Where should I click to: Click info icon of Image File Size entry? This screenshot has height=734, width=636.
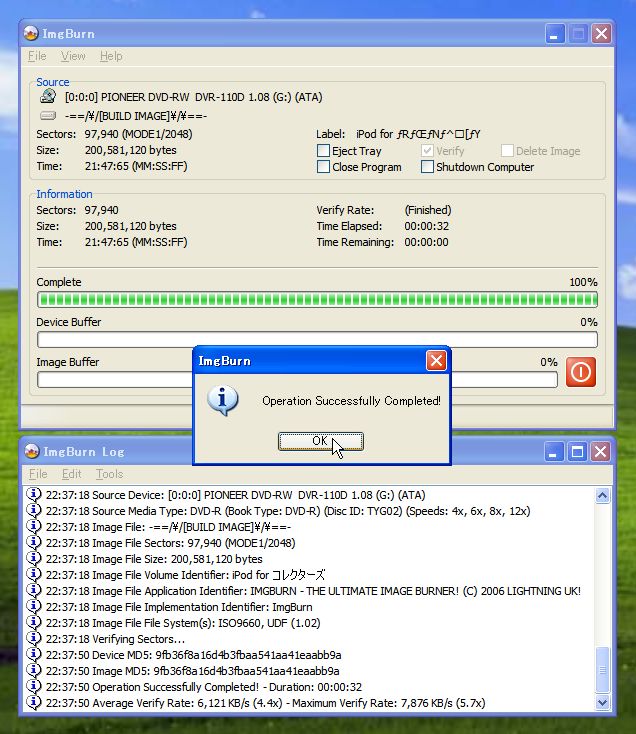click(x=34, y=558)
